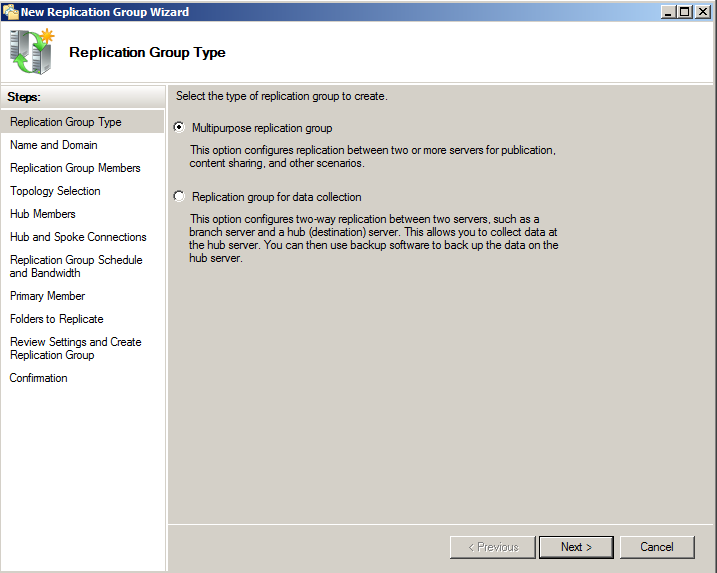Open Replication Group Schedule and Bandwidth step
This screenshot has height=573, width=717.
pos(76,266)
